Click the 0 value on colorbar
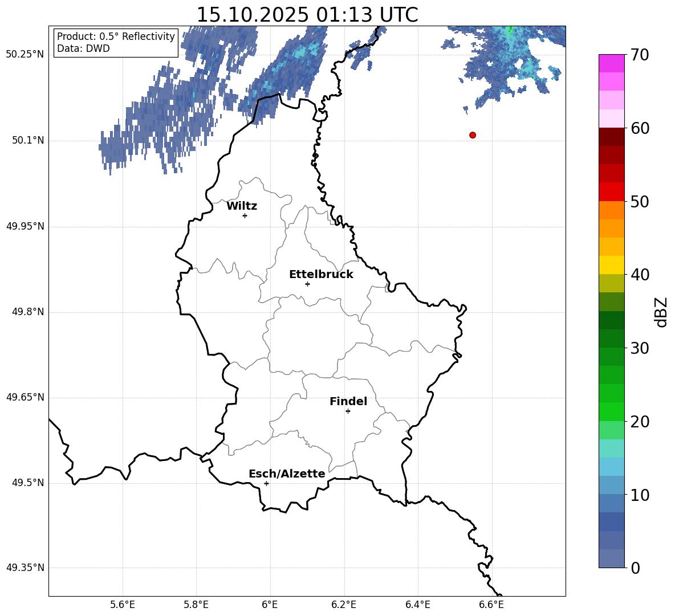The height and width of the screenshot is (616, 675). 636,568
